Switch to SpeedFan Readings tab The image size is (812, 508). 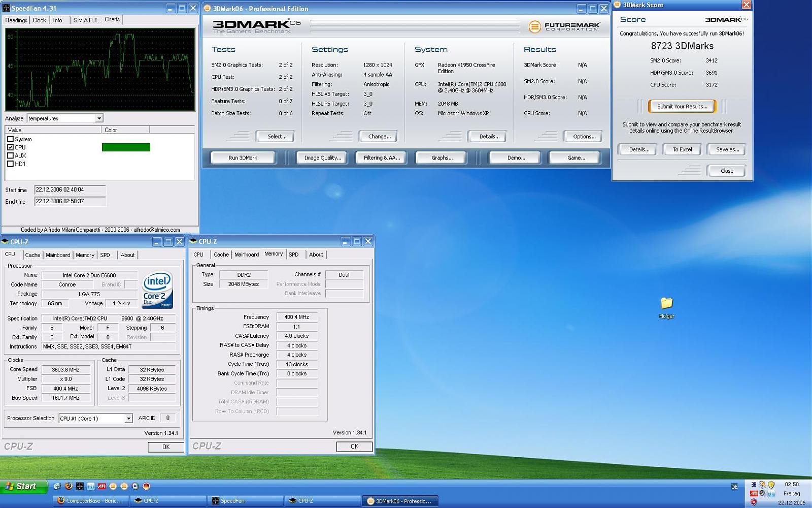[16, 20]
